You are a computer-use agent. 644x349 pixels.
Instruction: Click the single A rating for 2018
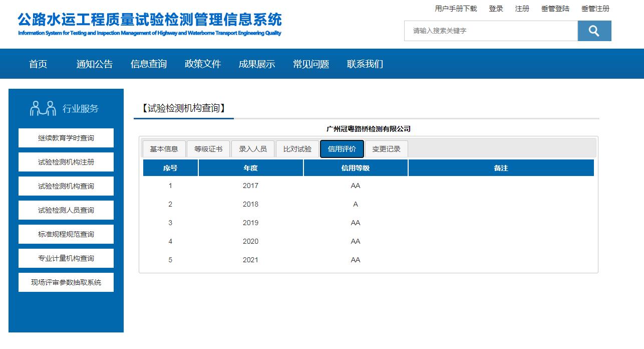356,204
